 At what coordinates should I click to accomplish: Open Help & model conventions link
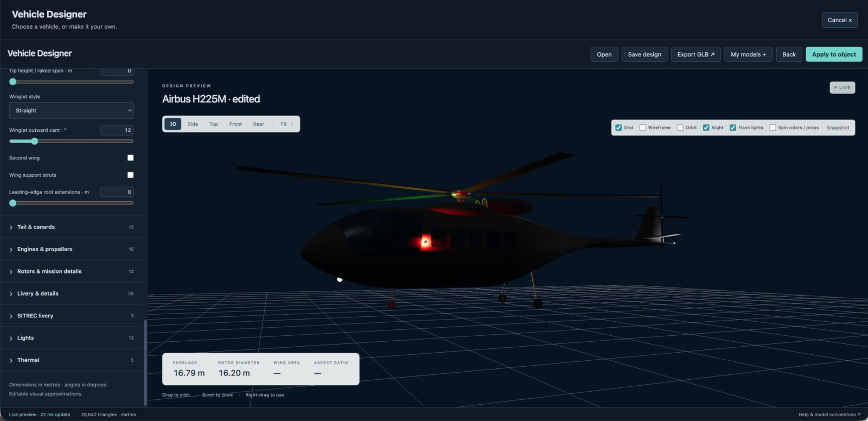(829, 414)
